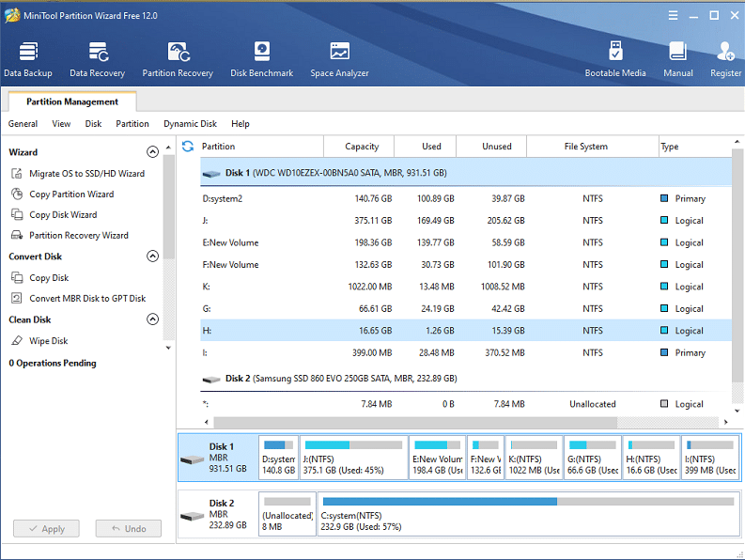This screenshot has width=745, height=560.
Task: Select the E:New Volume partition row
Action: tap(466, 242)
